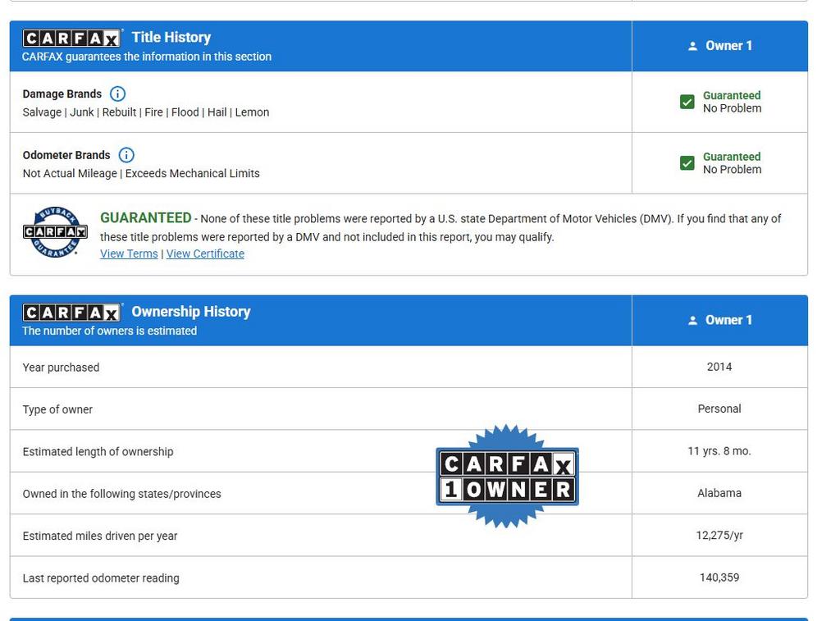Click the CARFAX 1 Owner badge
This screenshot has width=840, height=621.
(x=507, y=476)
